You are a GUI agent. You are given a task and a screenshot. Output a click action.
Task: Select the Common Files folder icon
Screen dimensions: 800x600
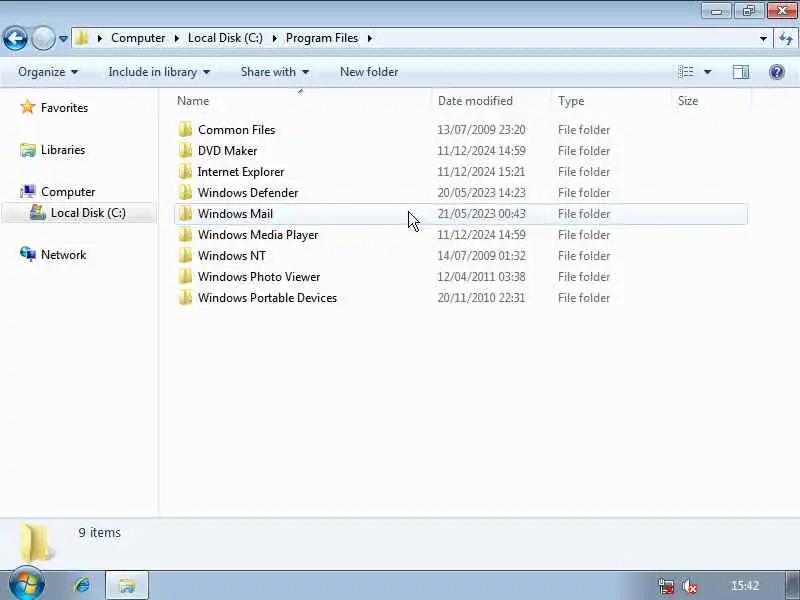coord(185,129)
